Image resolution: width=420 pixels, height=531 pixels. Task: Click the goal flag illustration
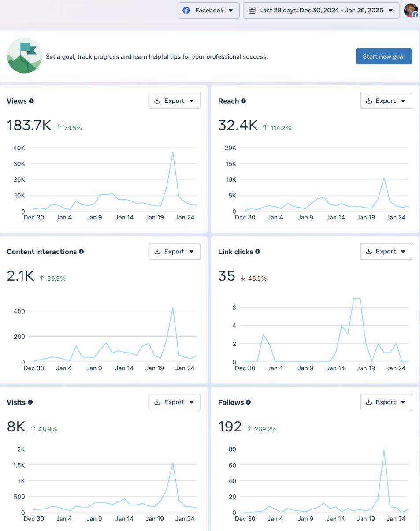(x=24, y=56)
